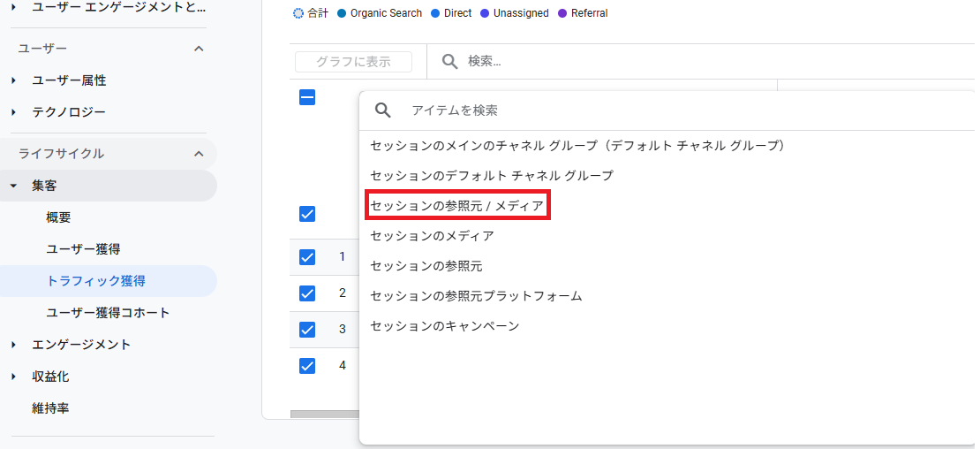Choose セッションのメディア dimension

point(432,236)
